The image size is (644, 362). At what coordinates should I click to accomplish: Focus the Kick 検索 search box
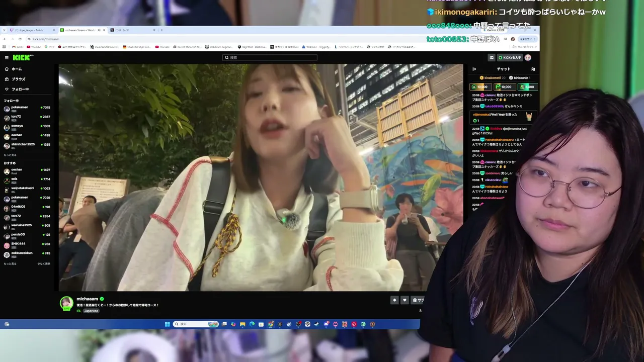pos(270,58)
